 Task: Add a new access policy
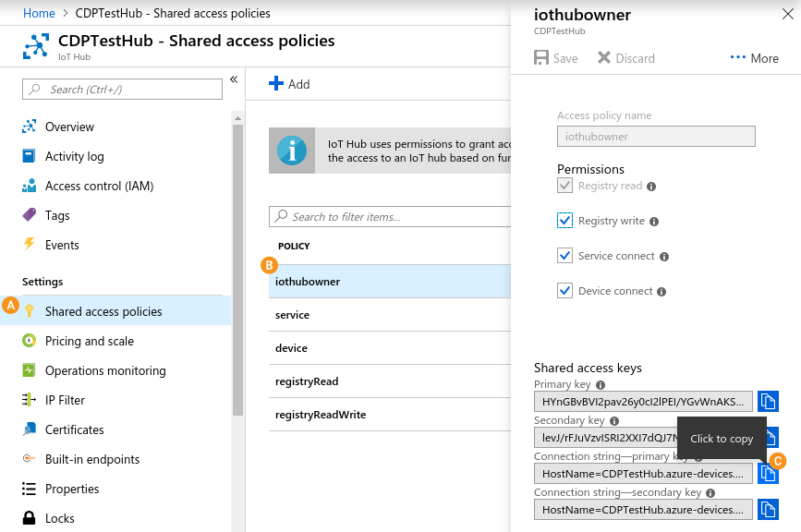289,84
